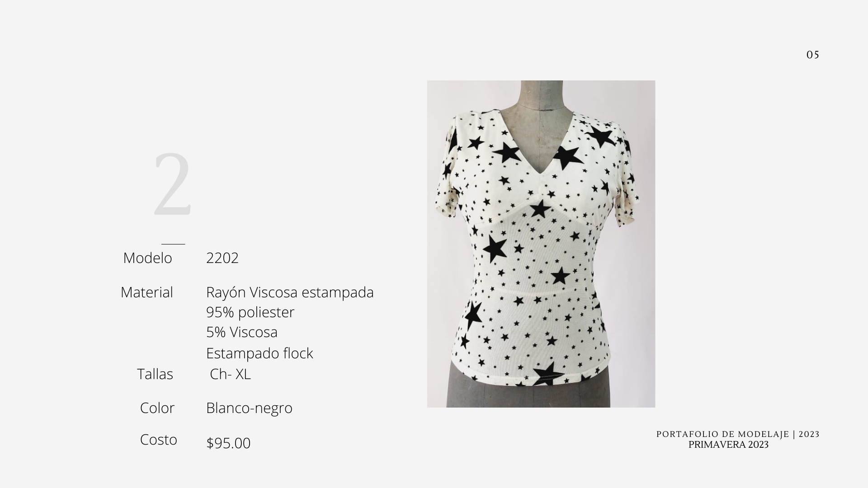Click the Tallas label
This screenshot has height=488, width=868.
(155, 374)
